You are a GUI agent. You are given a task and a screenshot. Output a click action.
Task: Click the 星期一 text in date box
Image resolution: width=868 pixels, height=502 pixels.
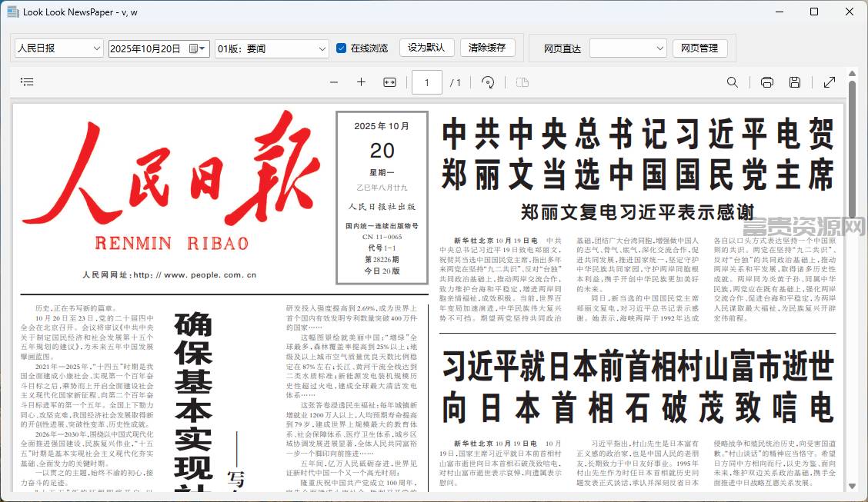[x=382, y=172]
